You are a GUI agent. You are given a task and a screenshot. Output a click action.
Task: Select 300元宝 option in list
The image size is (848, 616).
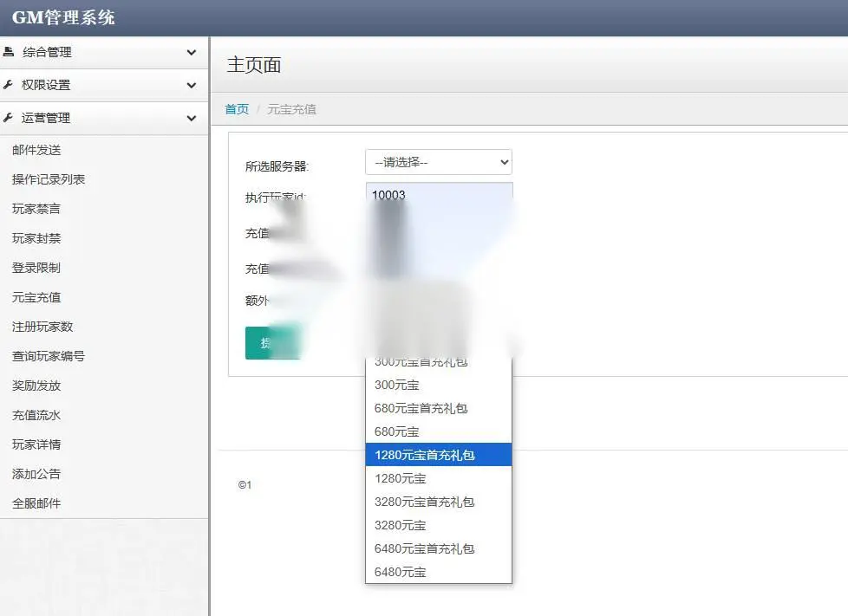439,386
